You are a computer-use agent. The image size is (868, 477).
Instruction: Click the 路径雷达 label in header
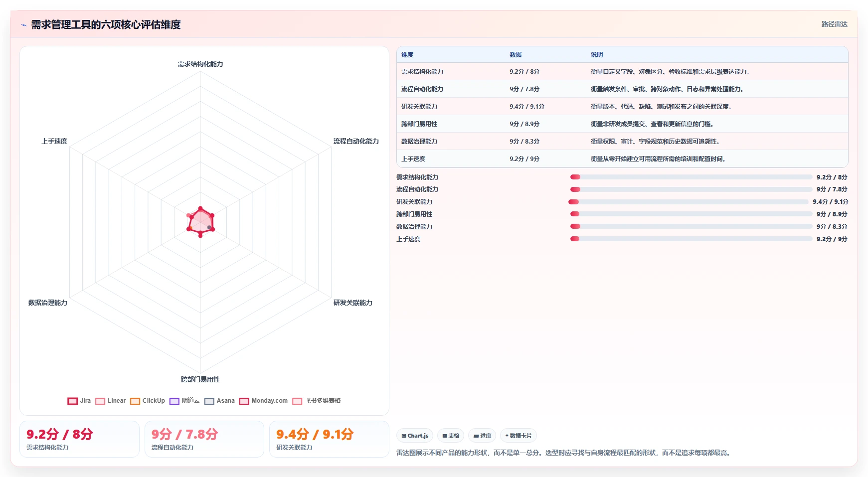pyautogui.click(x=834, y=24)
